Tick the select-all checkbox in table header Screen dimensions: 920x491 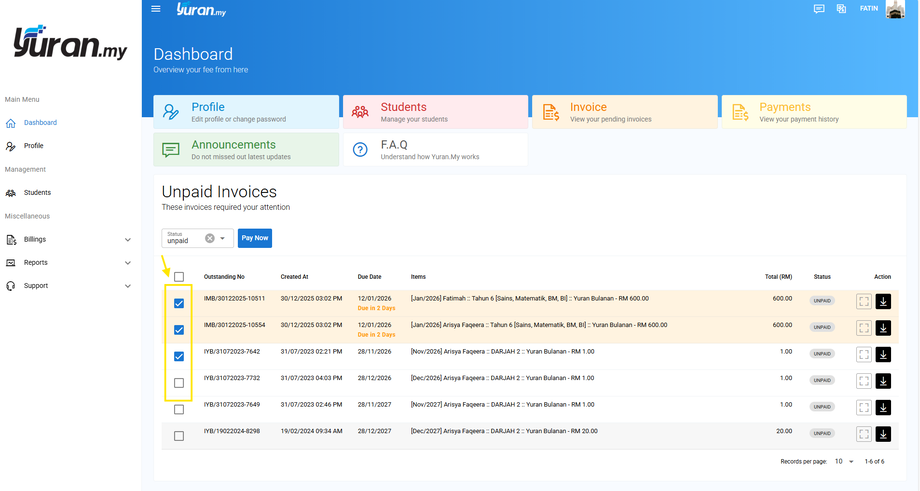point(179,277)
